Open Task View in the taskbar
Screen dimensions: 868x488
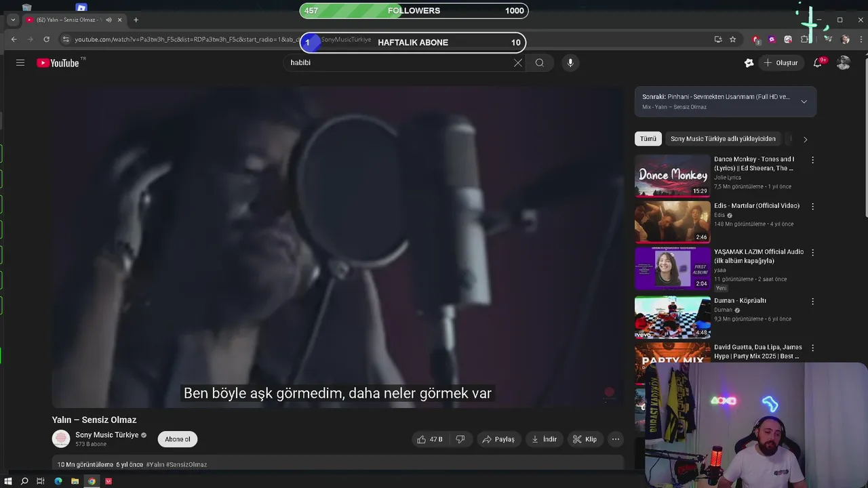(41, 481)
